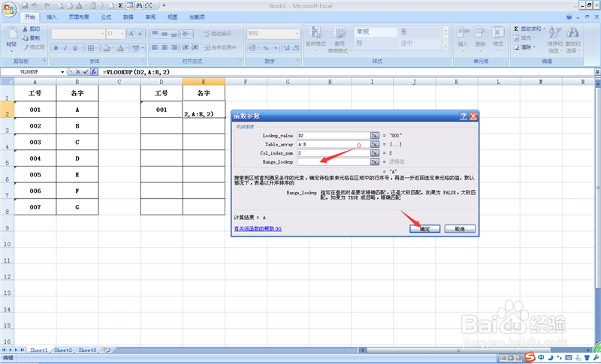
Task: Click Fill (填充) button in editing group
Action: point(524,38)
